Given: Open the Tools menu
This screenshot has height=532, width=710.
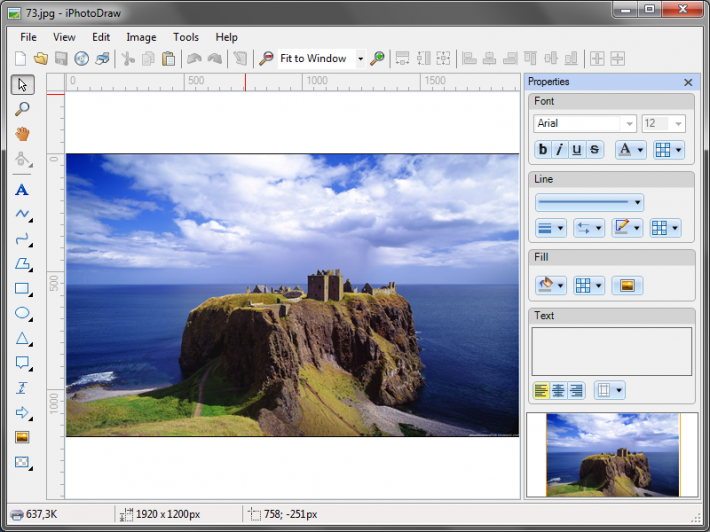Looking at the screenshot, I should pos(186,37).
